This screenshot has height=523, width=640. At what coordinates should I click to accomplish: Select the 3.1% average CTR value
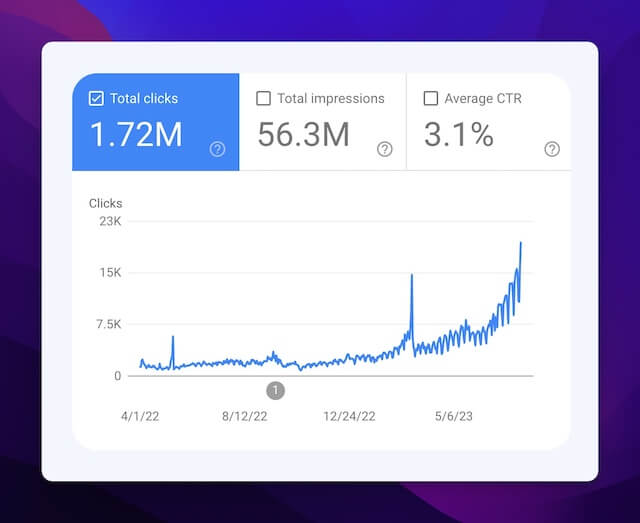point(459,134)
